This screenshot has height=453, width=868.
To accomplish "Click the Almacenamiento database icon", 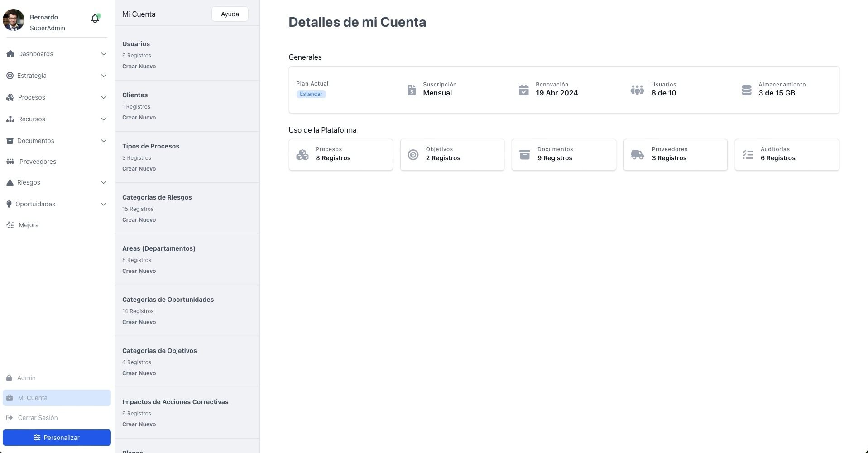I will point(747,90).
